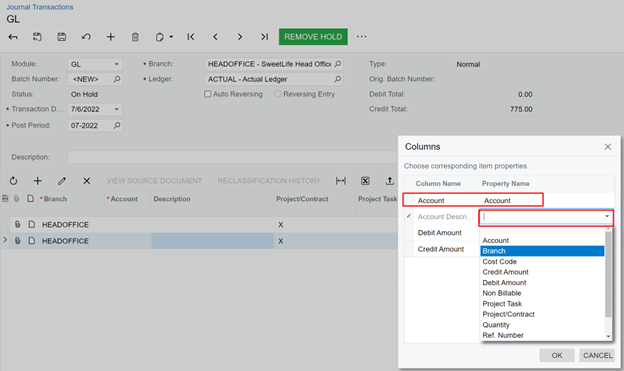Close the Columns dialog
The width and height of the screenshot is (624, 371).
(x=608, y=146)
